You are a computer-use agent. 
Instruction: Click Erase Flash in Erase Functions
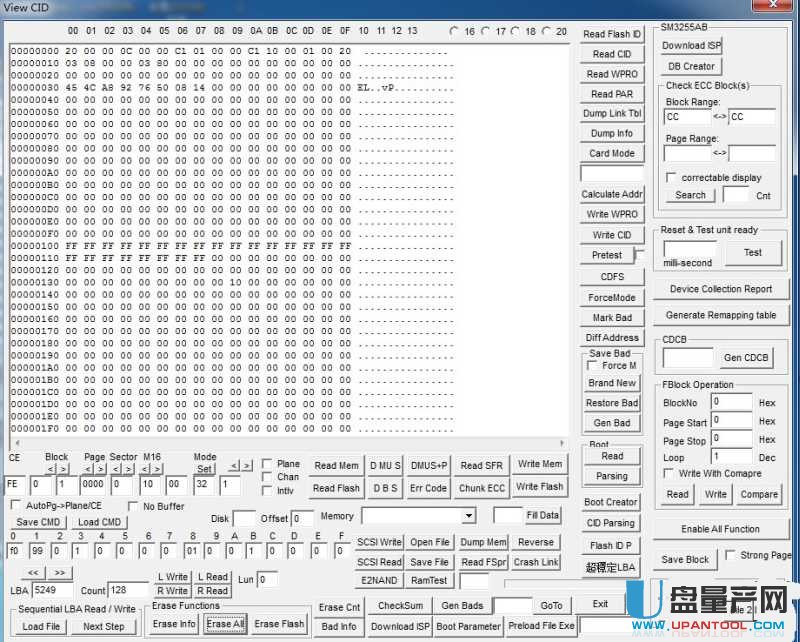(278, 624)
